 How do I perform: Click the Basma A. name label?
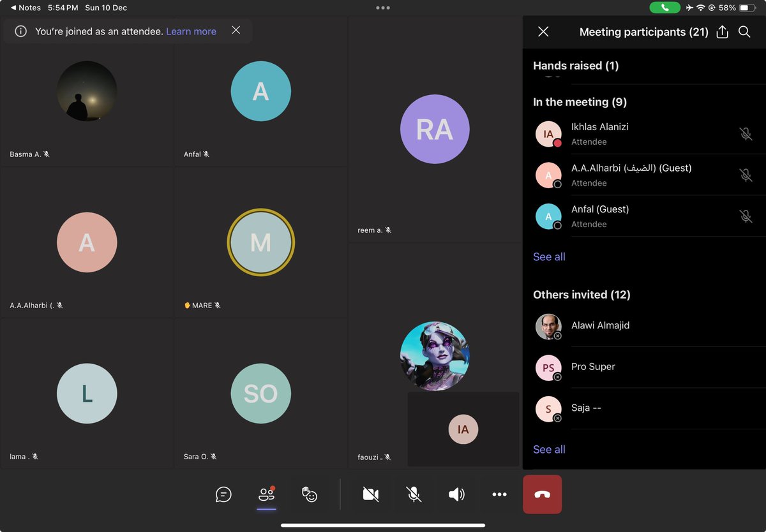coord(26,154)
